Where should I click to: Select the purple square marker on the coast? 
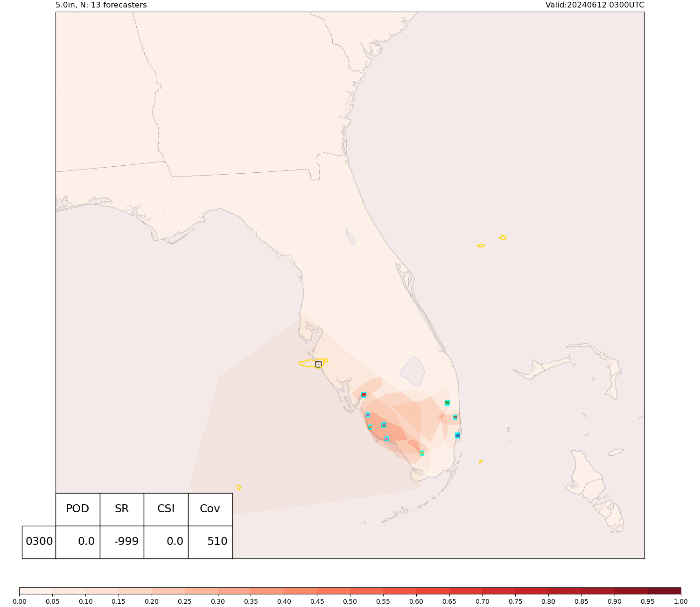point(368,415)
